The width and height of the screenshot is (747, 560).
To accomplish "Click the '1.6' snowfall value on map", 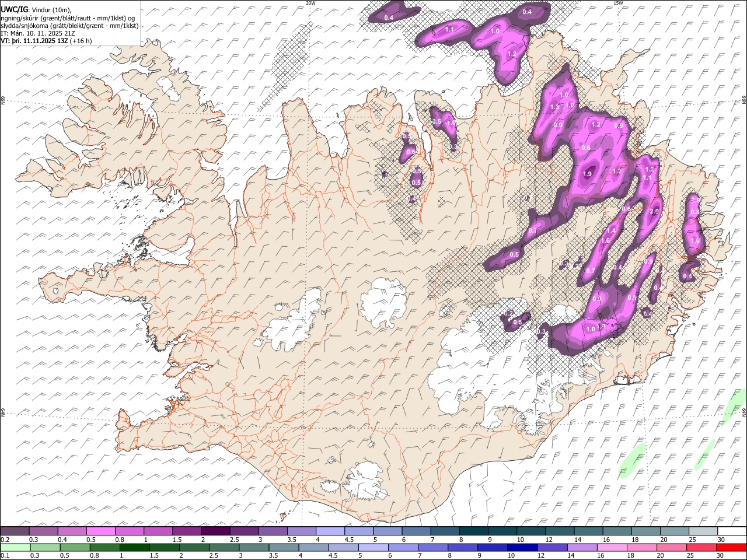I will coord(605,240).
